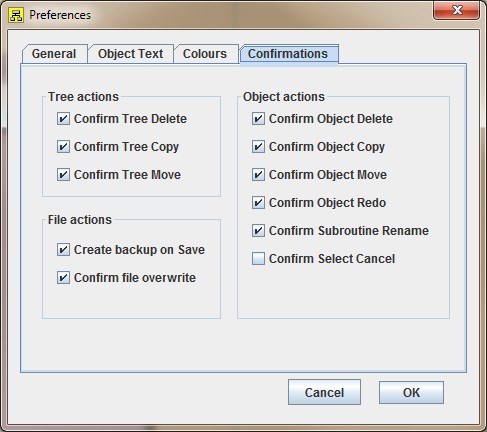The image size is (487, 432).
Task: Disable Confirm Object Delete
Action: coord(258,119)
